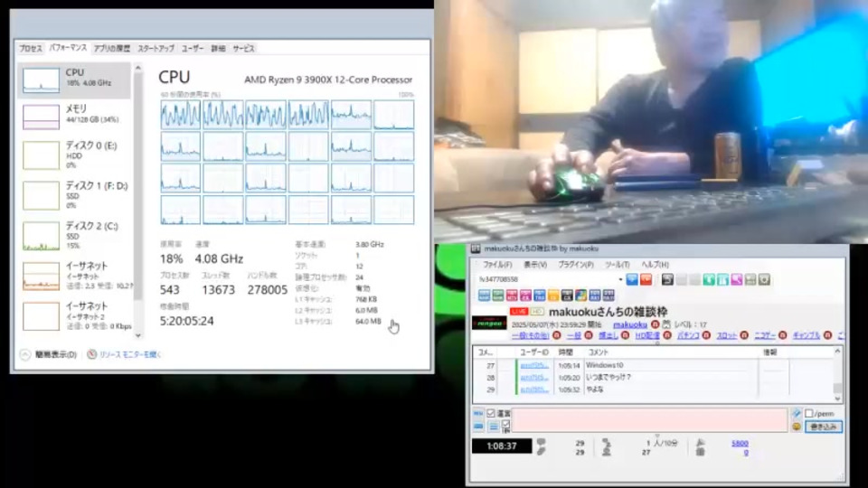Click the ユーザーID column header
Screen dimensions: 868x488
(x=534, y=352)
